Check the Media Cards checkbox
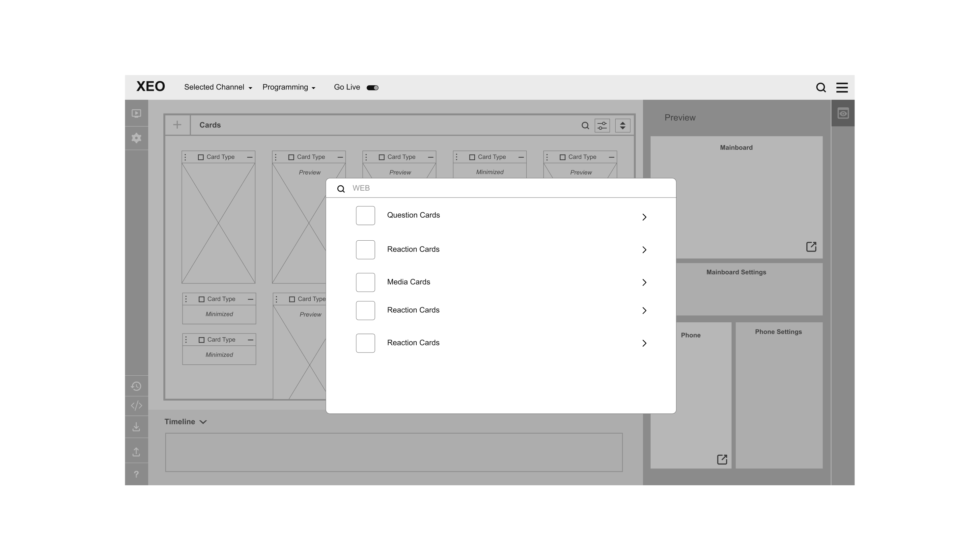The width and height of the screenshot is (980, 560). coord(365,281)
